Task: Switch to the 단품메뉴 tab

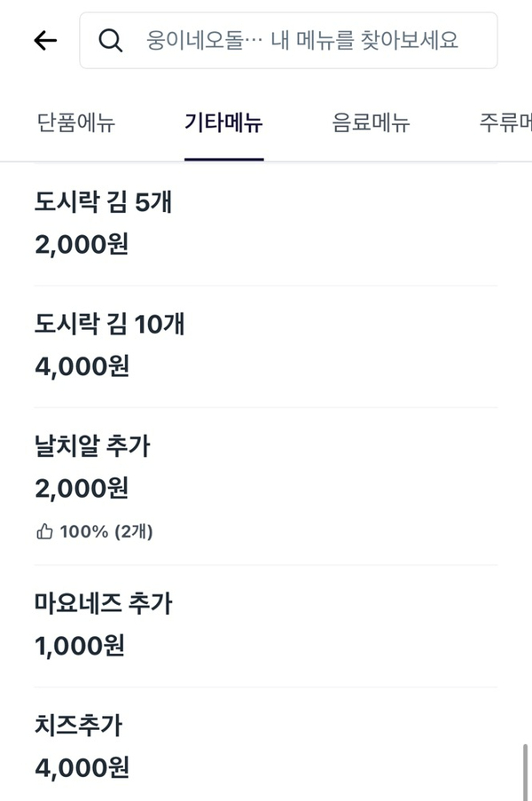Action: pos(76,122)
